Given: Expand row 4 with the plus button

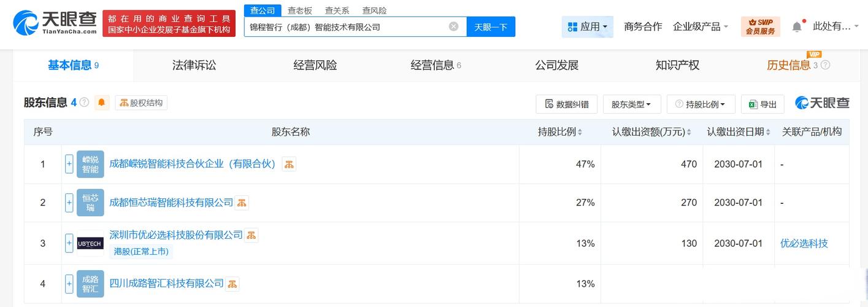Looking at the screenshot, I should 69,284.
